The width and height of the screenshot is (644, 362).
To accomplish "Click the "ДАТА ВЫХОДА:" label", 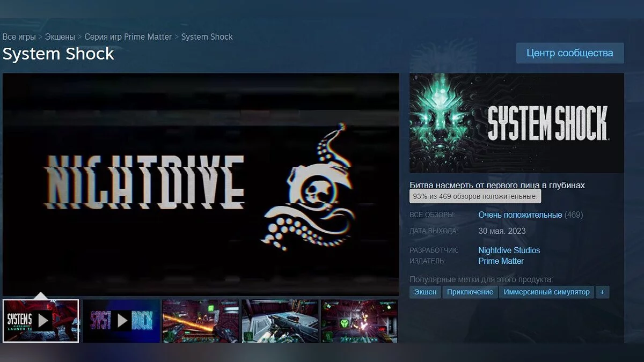I will (434, 231).
